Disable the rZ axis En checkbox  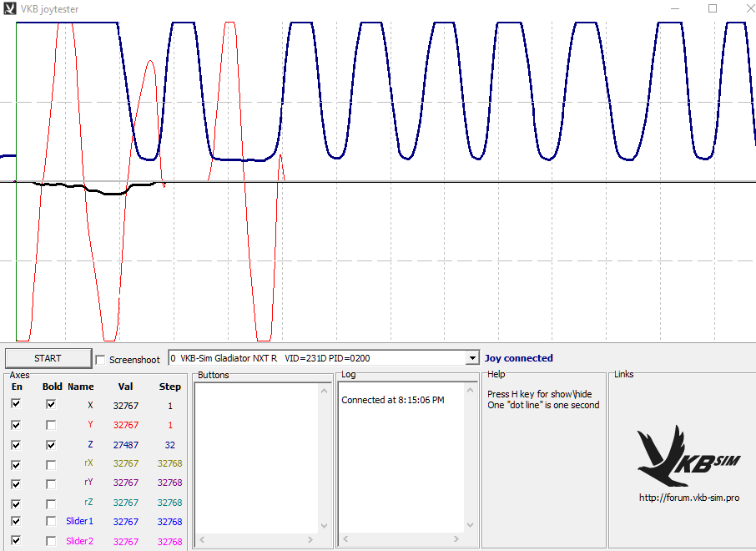pyautogui.click(x=16, y=503)
